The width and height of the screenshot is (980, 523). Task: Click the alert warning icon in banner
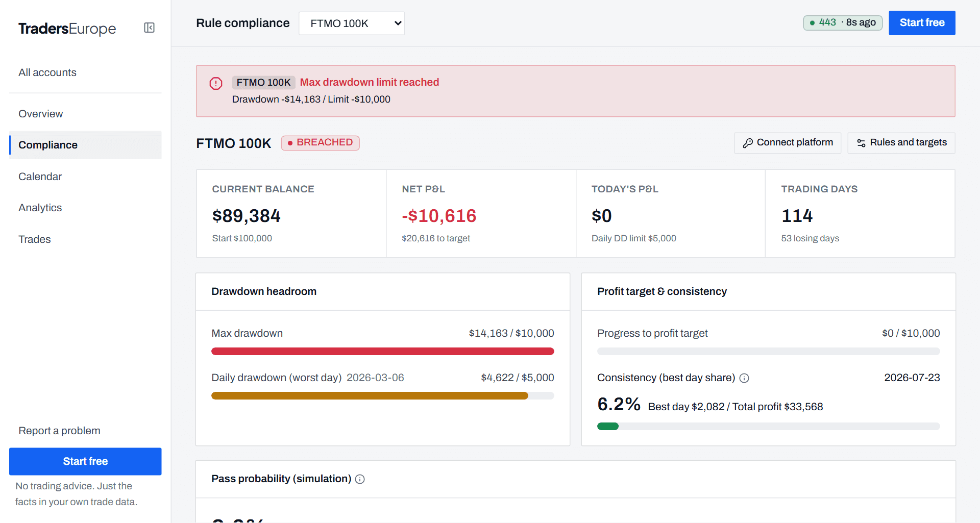[x=216, y=83]
